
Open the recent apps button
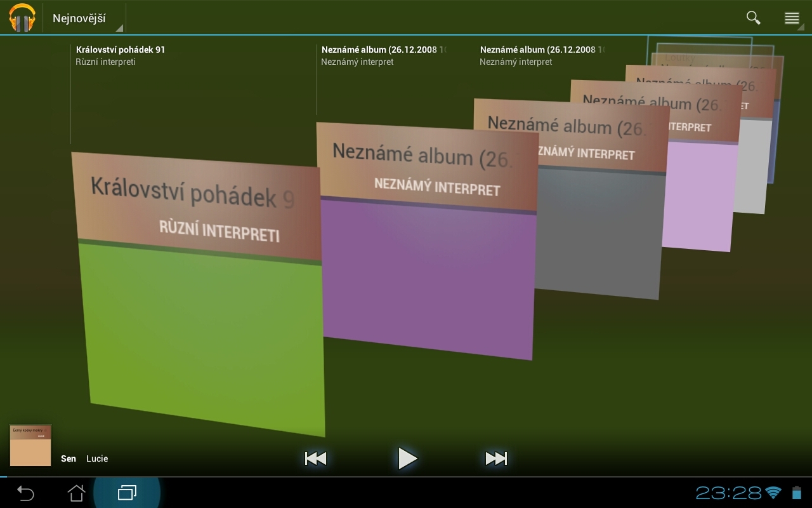click(127, 493)
